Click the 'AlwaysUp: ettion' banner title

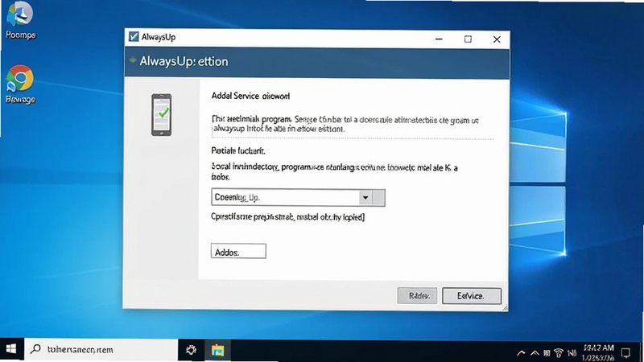[x=184, y=62]
